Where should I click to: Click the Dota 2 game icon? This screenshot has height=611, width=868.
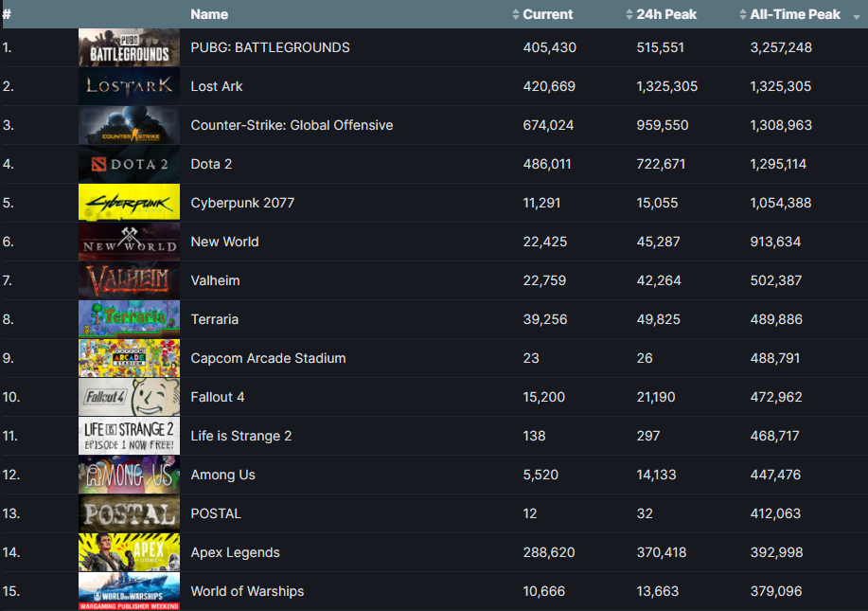(129, 164)
